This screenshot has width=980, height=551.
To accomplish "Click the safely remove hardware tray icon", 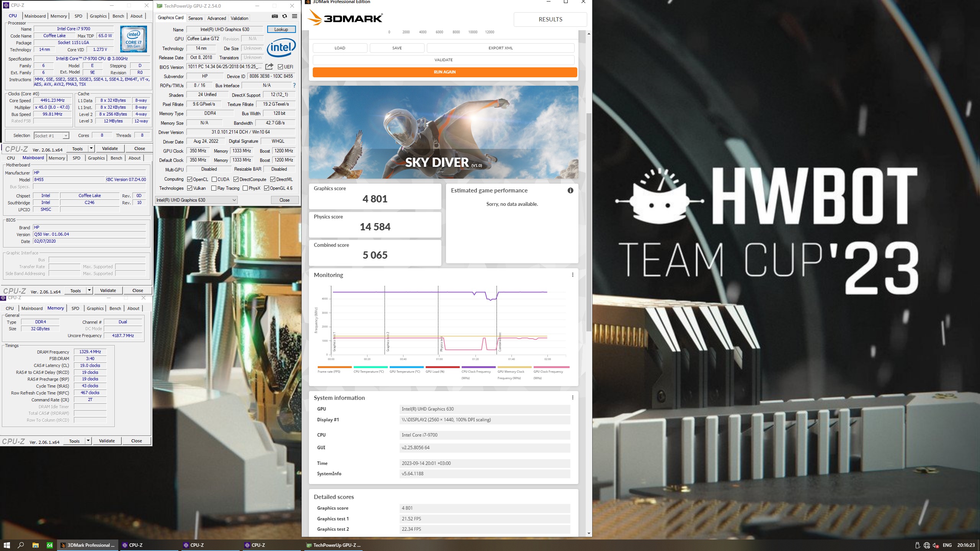I will tap(918, 545).
